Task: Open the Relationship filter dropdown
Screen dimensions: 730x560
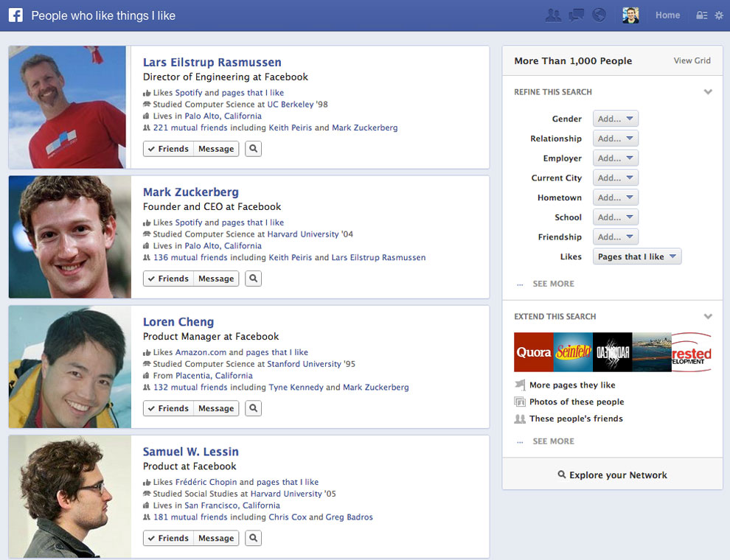Action: point(615,139)
